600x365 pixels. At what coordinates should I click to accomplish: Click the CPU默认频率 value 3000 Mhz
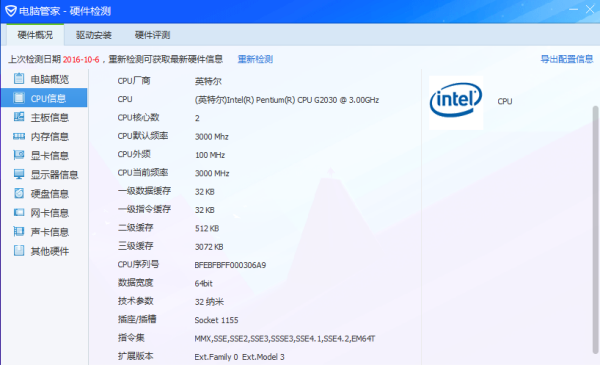pos(212,137)
